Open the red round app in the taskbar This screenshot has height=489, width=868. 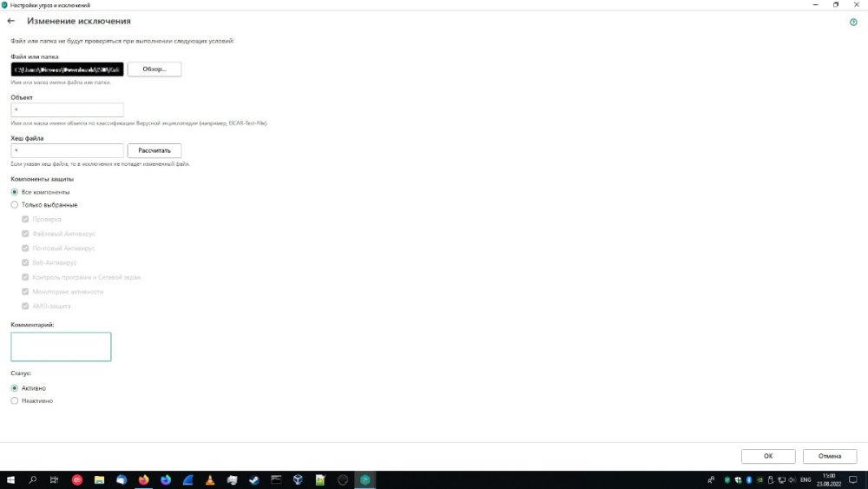(x=77, y=480)
